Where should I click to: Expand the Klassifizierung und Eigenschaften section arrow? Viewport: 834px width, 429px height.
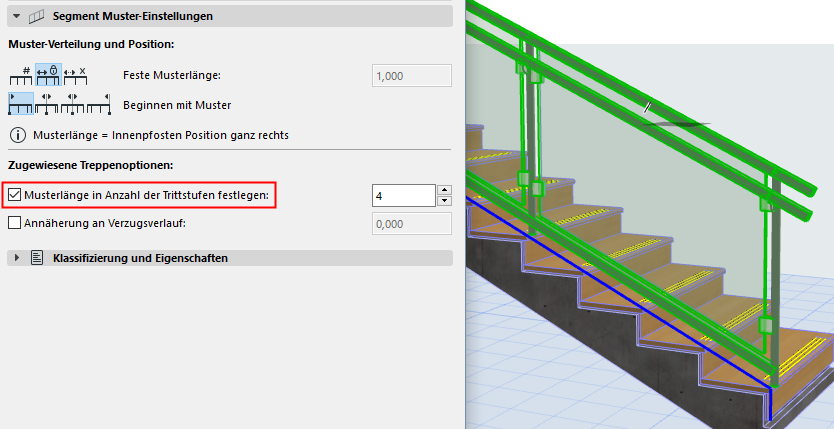17,258
